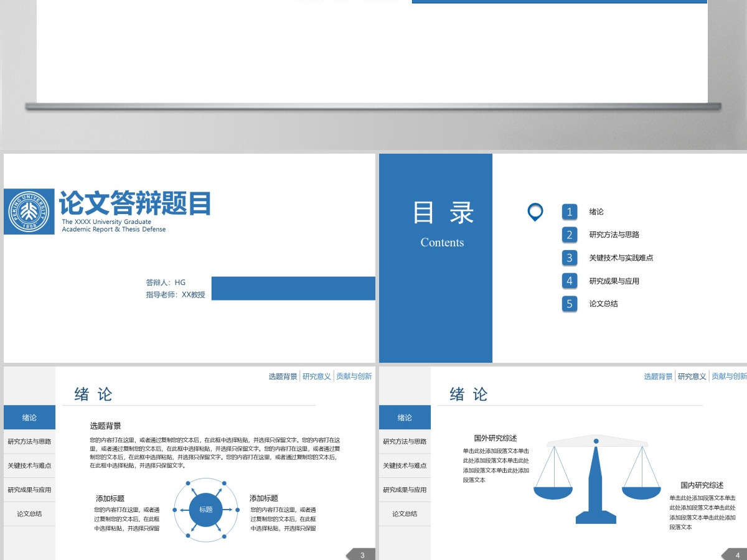This screenshot has width=747, height=560.
Task: Select 选题背景 tab on slide 4
Action: coord(659,376)
